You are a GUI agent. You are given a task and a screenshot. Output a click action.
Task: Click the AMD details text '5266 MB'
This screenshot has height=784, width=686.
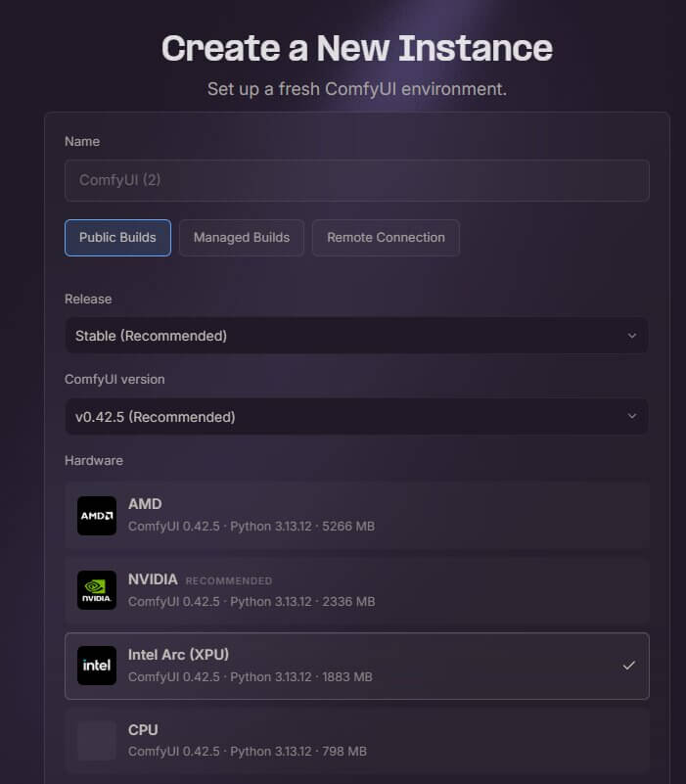point(348,527)
